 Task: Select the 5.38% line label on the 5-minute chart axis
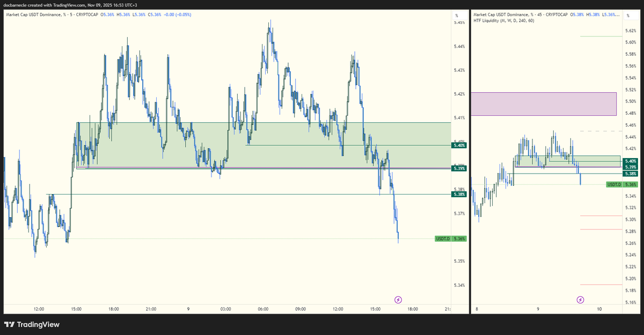[x=459, y=195]
